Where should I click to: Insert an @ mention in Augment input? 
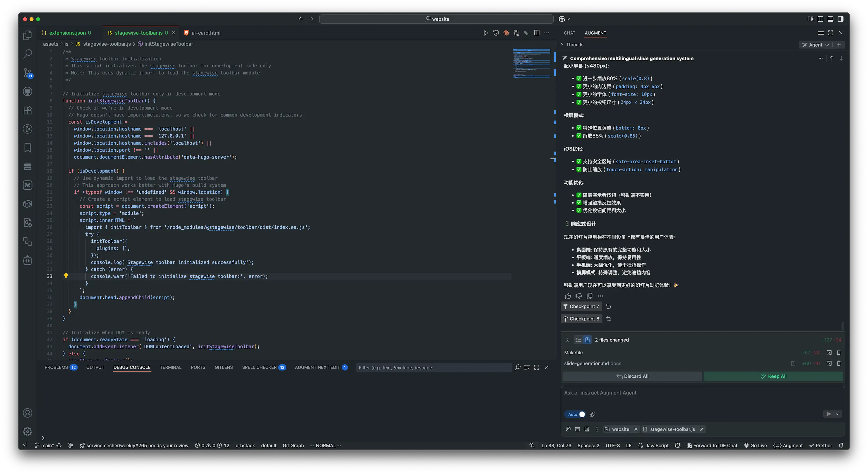568,429
